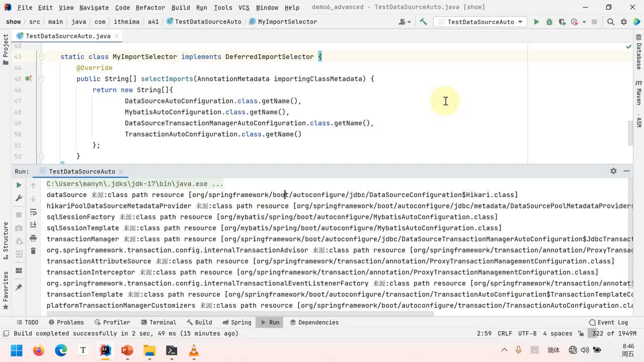Pin the Run tab with pin icon
Image resolution: width=644 pixels, height=362 pixels.
[x=19, y=287]
